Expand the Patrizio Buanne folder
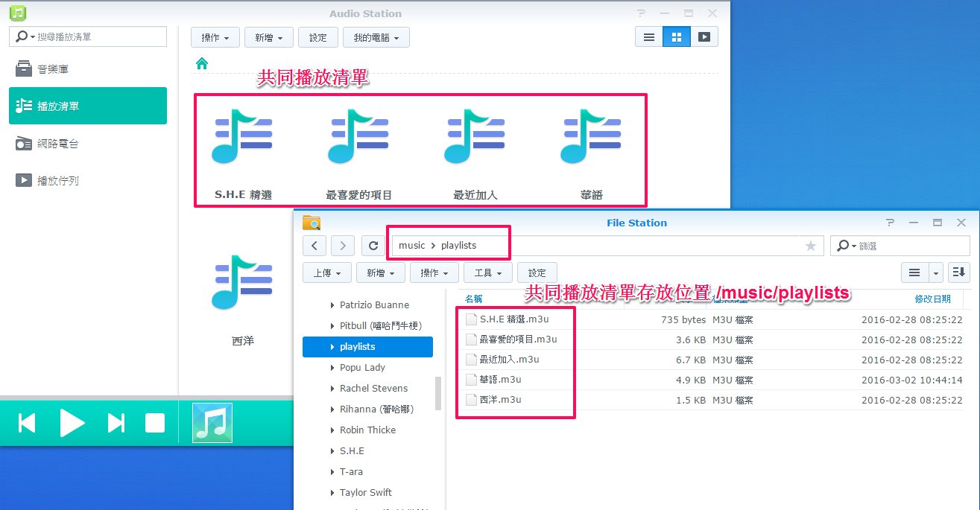 click(x=332, y=305)
